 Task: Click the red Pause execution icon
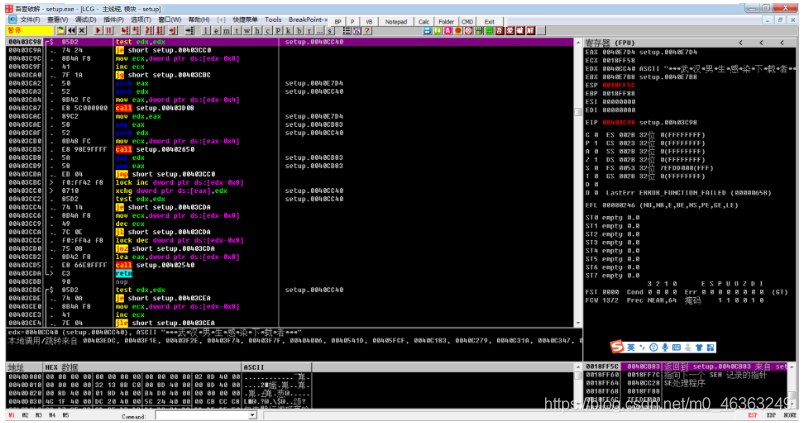coord(108,31)
